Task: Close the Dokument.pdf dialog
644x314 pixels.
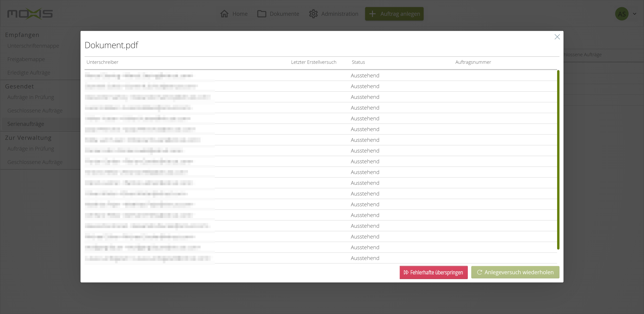Action: [x=557, y=37]
